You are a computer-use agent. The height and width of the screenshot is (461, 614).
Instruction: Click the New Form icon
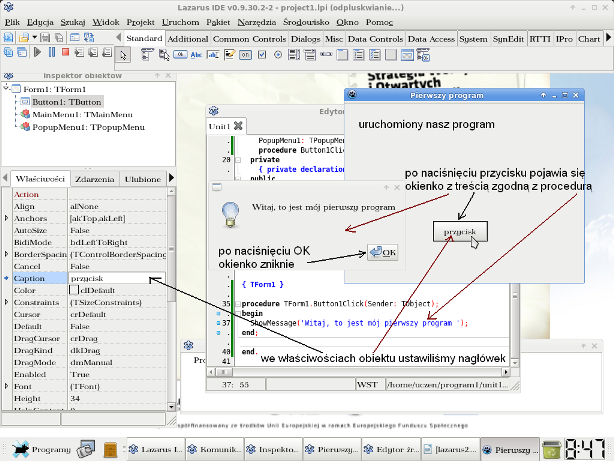(74, 38)
